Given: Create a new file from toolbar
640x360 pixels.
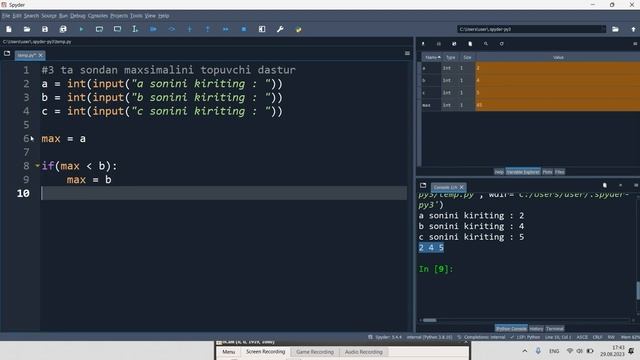Looking at the screenshot, I should click(9, 29).
